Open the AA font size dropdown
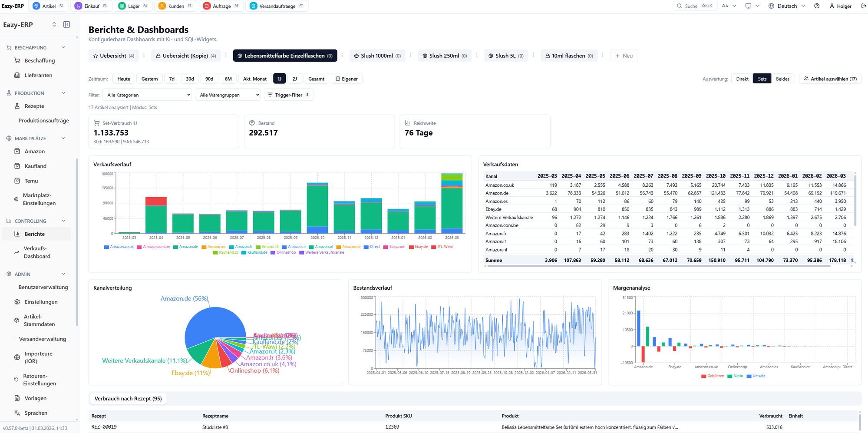868x433 pixels. point(729,6)
